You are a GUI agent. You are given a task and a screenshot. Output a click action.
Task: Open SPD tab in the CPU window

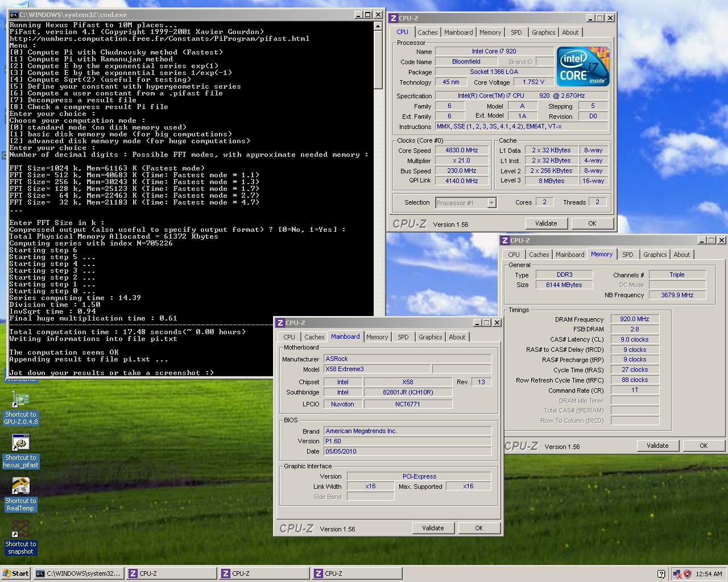click(516, 32)
